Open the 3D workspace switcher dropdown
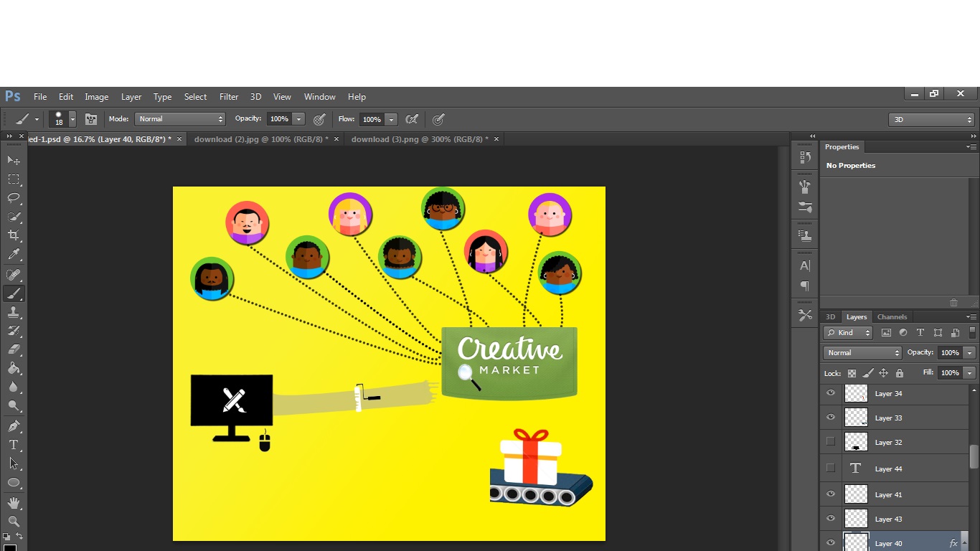Screen dimensions: 980x551 pyautogui.click(x=931, y=120)
